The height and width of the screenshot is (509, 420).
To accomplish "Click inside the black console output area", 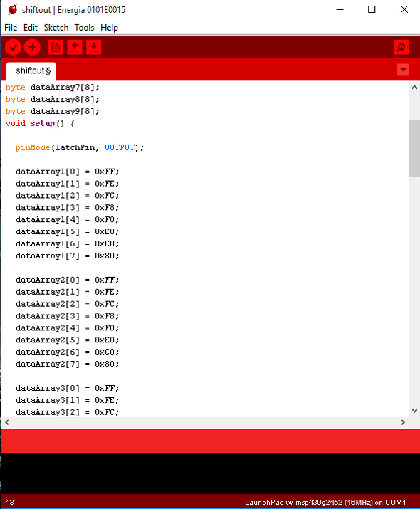I will click(x=210, y=473).
